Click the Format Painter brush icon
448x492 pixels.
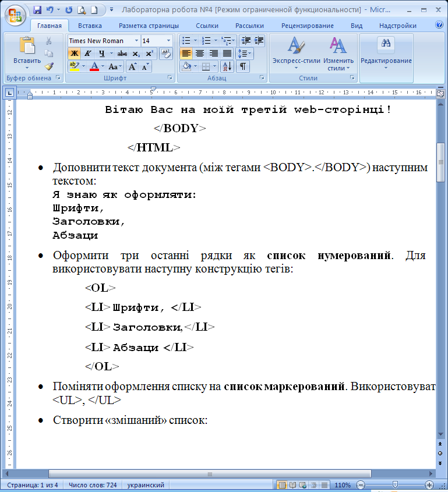(49, 66)
